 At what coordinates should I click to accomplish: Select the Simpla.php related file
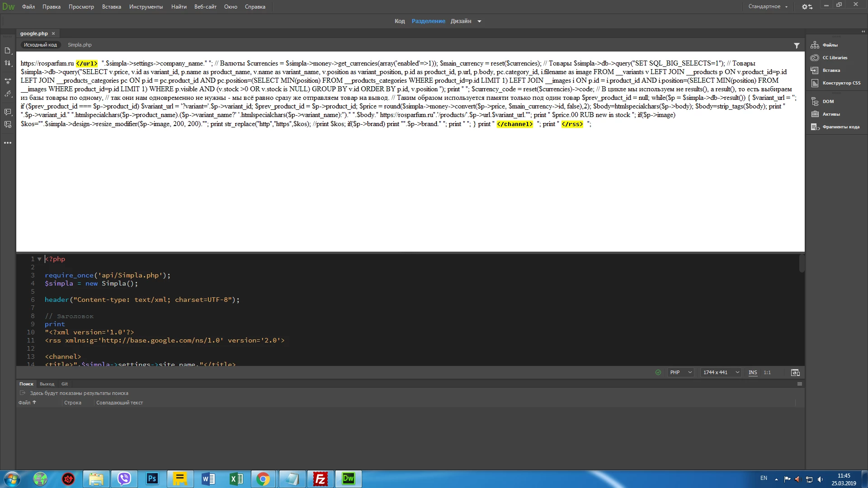(80, 45)
